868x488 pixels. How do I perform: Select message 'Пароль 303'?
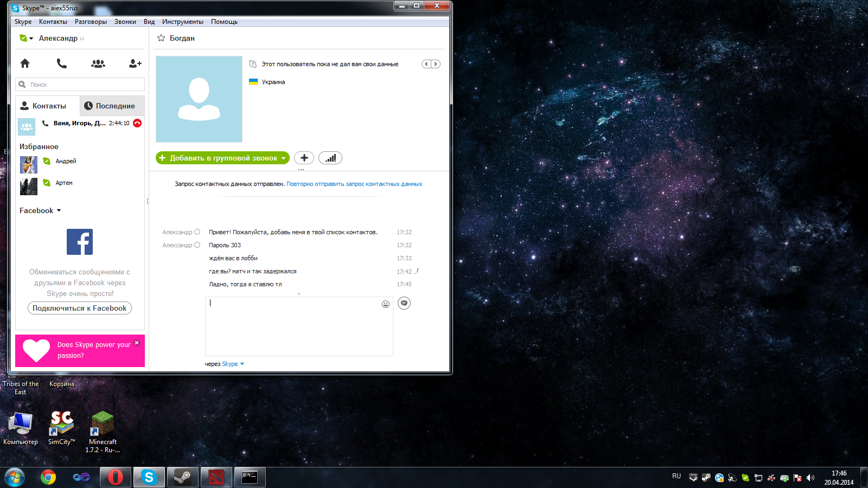coord(225,245)
